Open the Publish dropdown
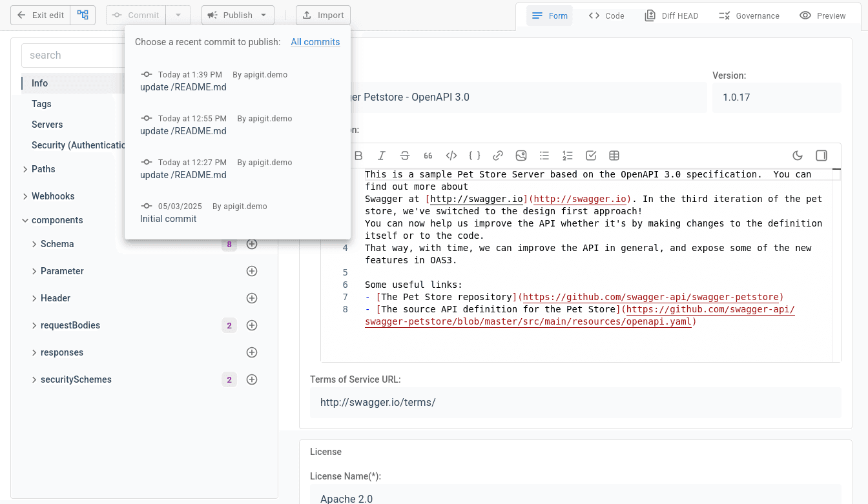This screenshot has width=868, height=504. tap(238, 15)
